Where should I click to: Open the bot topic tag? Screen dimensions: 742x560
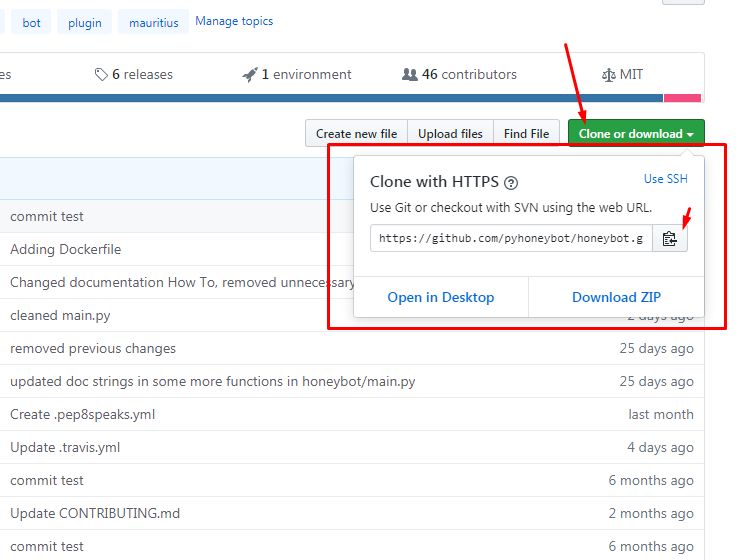click(31, 23)
